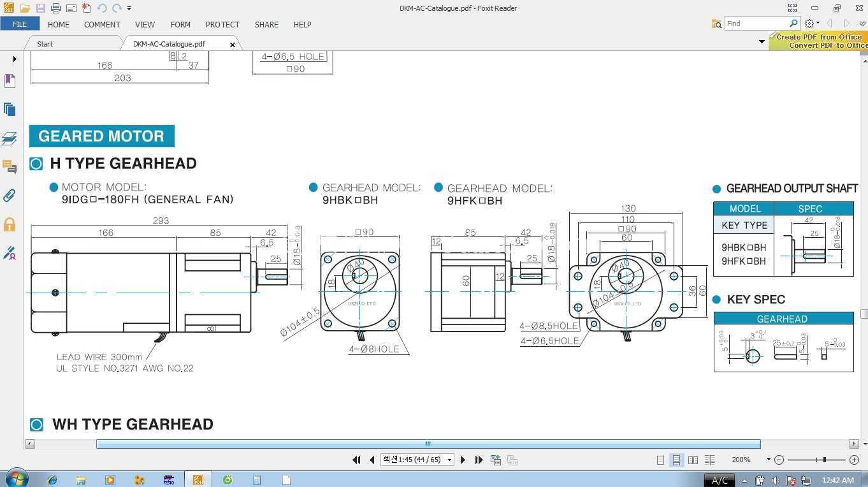Jump to the last page
Viewport: 868px width, 487px height.
(479, 460)
